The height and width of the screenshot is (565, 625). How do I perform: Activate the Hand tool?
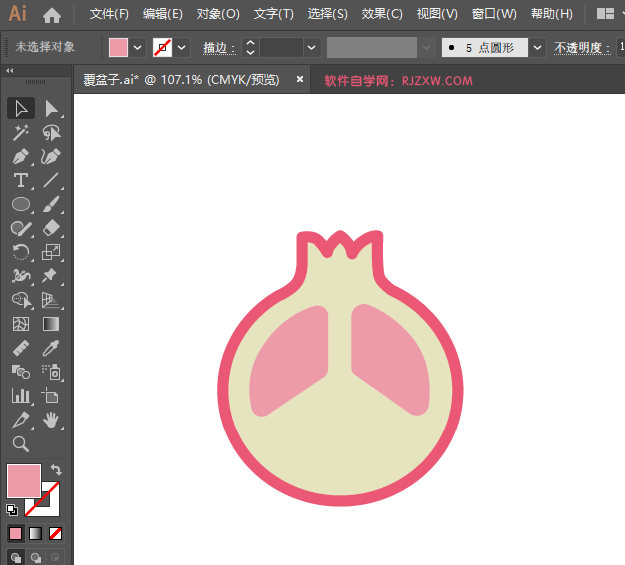tap(52, 420)
